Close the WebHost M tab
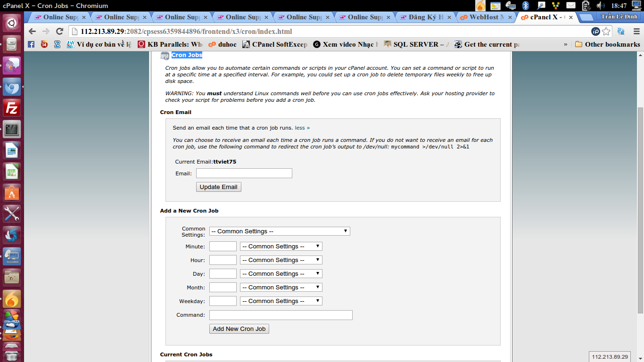Viewport: 644px width, 362px height. [x=510, y=17]
